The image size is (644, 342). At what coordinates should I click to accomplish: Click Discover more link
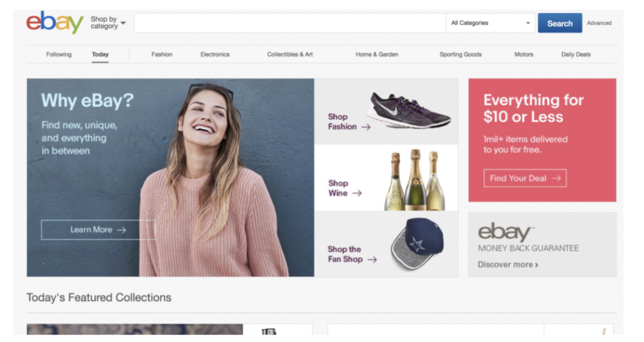pyautogui.click(x=508, y=265)
